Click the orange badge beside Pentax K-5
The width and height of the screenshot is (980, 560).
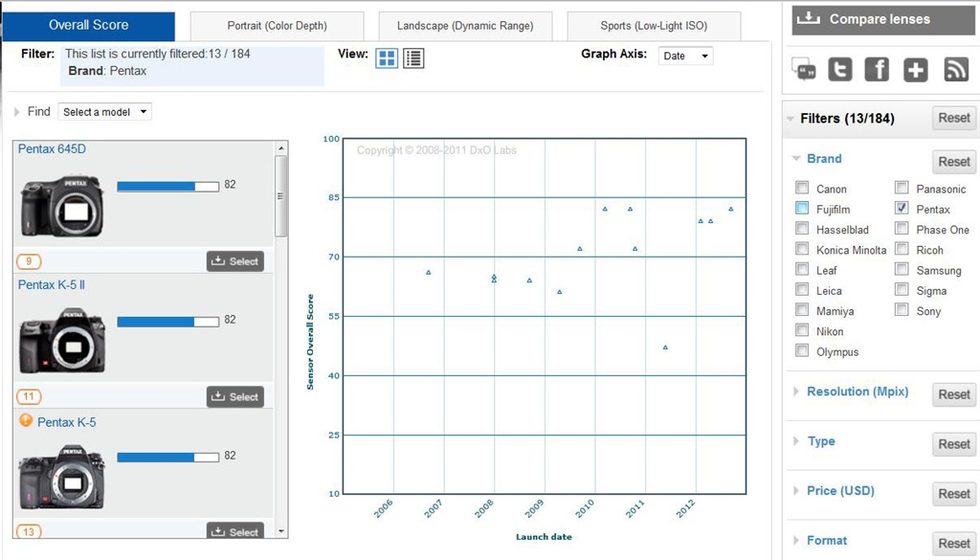(x=26, y=420)
